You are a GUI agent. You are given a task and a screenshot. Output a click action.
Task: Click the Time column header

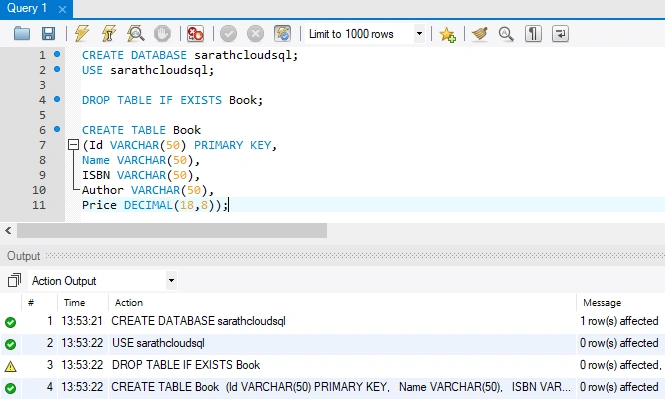point(75,303)
